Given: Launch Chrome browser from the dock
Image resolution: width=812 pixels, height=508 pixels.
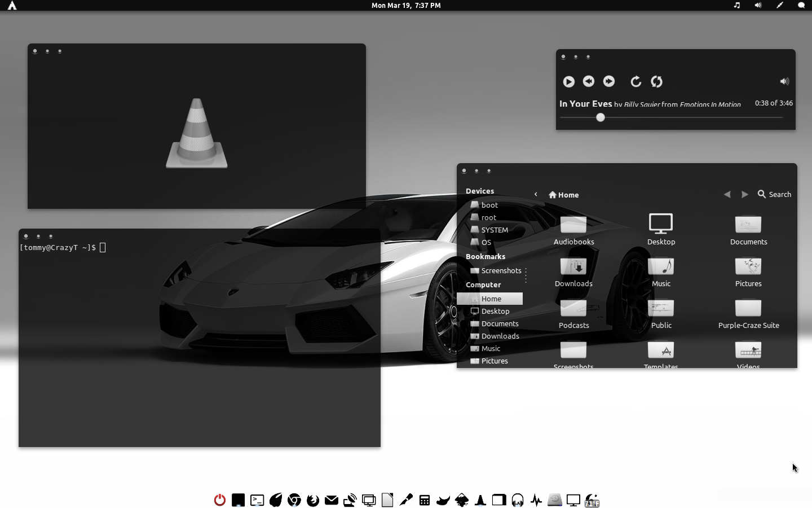Looking at the screenshot, I should click(x=294, y=500).
